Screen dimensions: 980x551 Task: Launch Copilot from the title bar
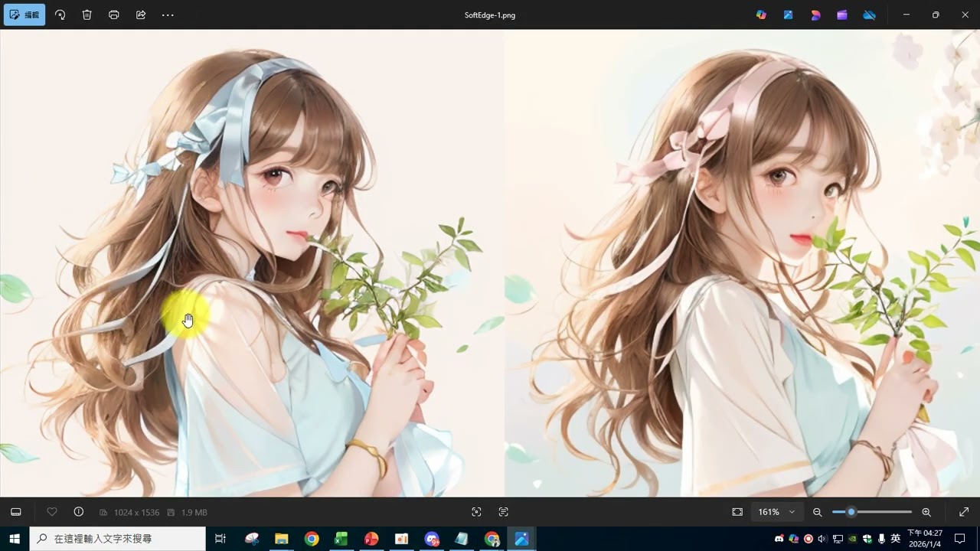pyautogui.click(x=761, y=15)
